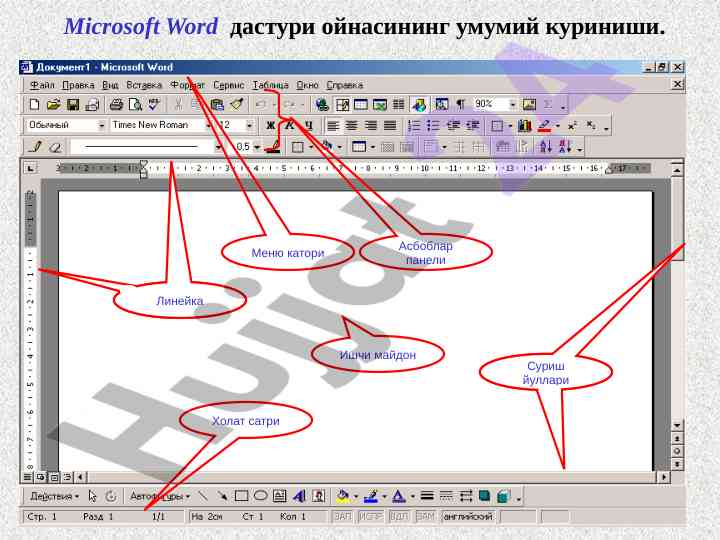This screenshot has height=540, width=720.
Task: Click the horizontal scrollbar right arrow
Action: 664,477
